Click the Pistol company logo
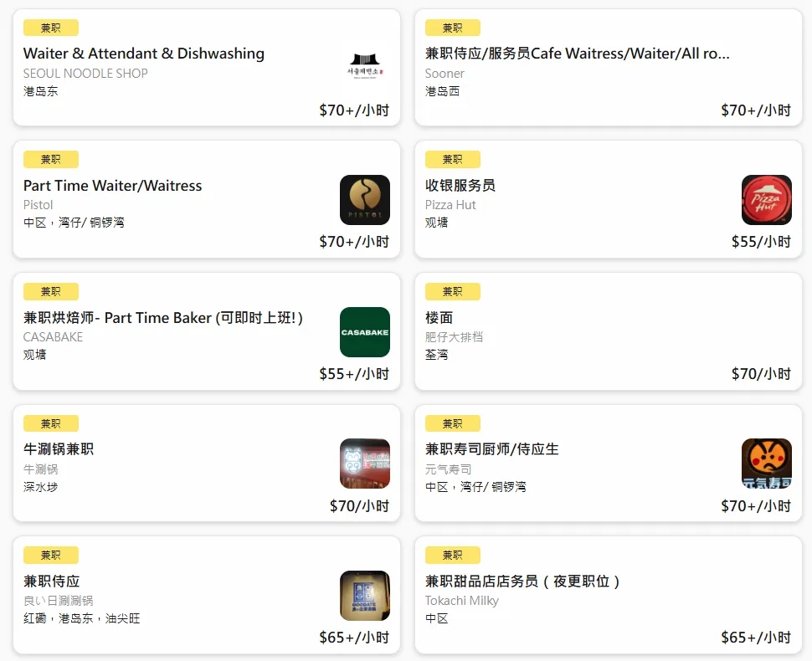 (365, 200)
